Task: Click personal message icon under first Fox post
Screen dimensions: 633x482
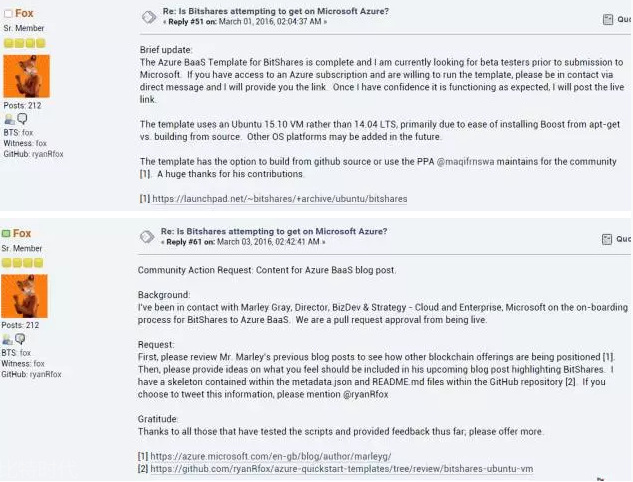Action: (23, 119)
